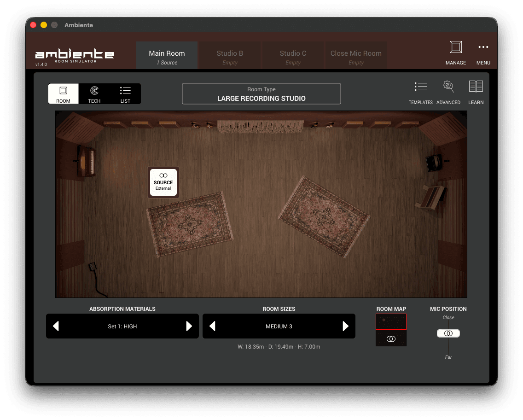This screenshot has height=420, width=523.
Task: Select the Source External marker in room
Action: point(163,182)
